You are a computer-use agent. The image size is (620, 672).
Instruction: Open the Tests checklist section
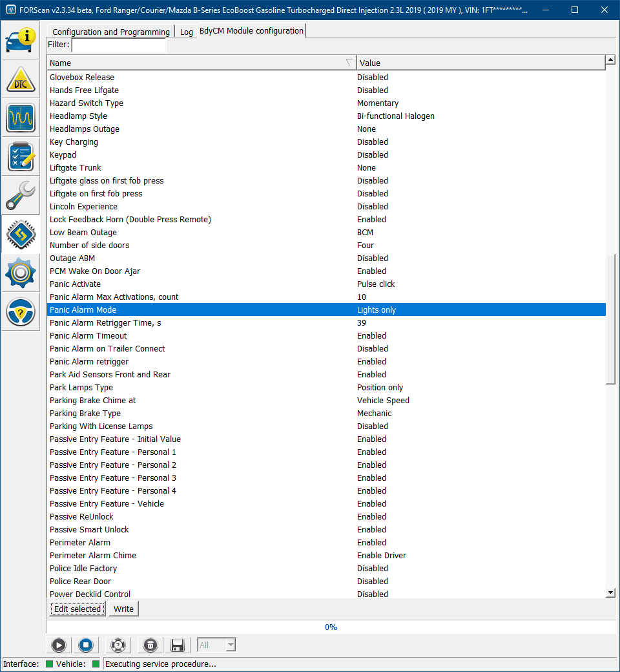coord(20,156)
